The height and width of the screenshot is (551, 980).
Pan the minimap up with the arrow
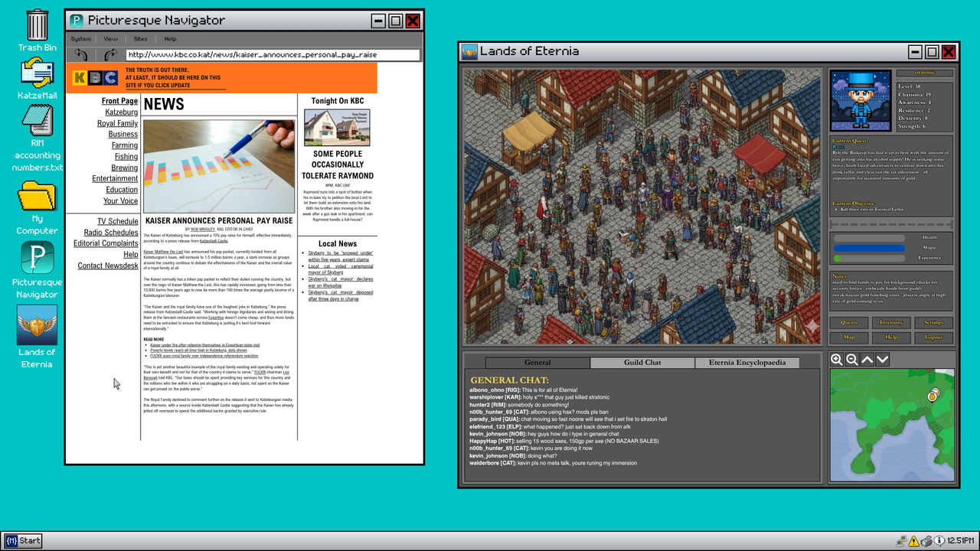tap(867, 360)
